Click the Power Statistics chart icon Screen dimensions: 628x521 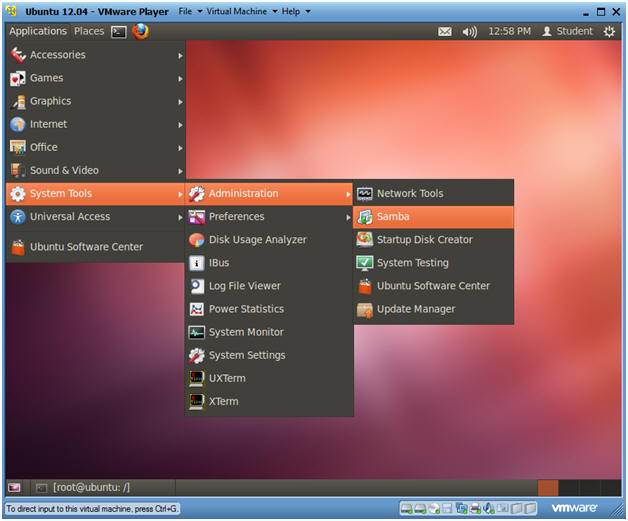point(197,309)
